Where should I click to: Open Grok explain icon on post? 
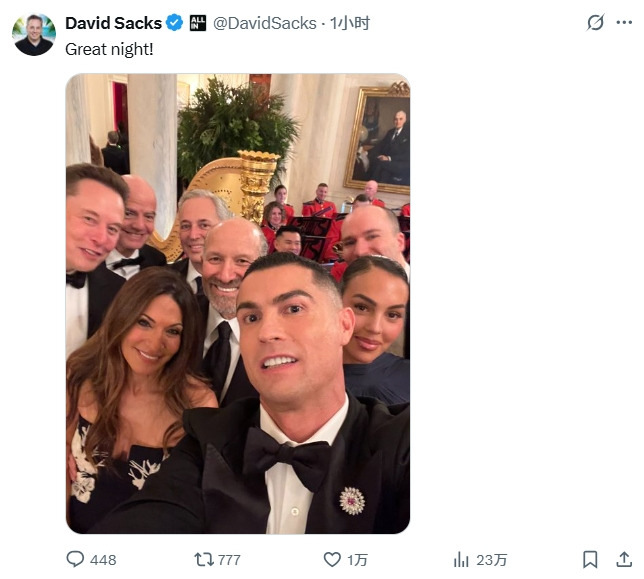point(595,22)
